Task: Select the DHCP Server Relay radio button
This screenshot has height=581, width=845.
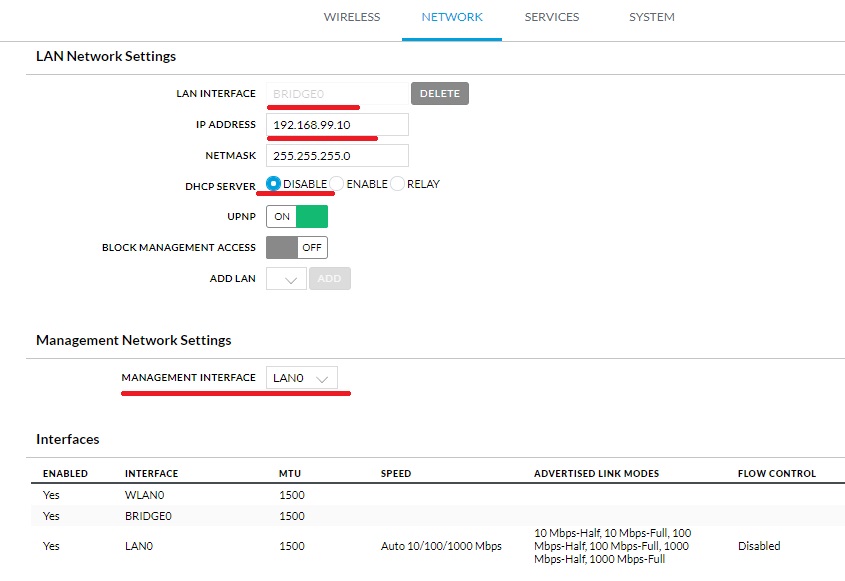Action: (x=397, y=184)
